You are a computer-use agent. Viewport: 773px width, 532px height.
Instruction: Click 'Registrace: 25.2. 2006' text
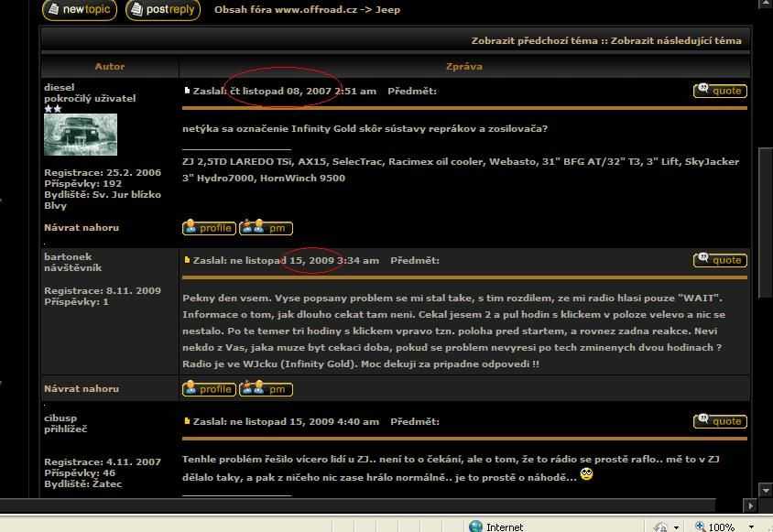click(103, 172)
